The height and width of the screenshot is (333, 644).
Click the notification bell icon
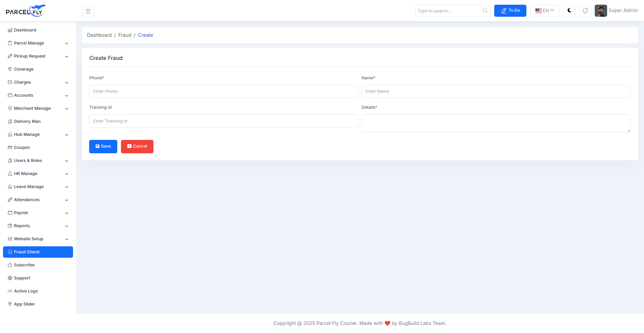coord(585,11)
